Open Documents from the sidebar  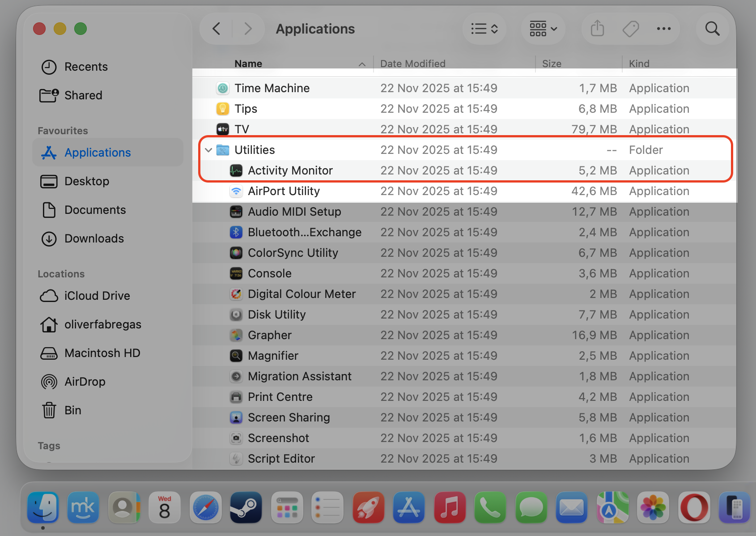(107, 210)
